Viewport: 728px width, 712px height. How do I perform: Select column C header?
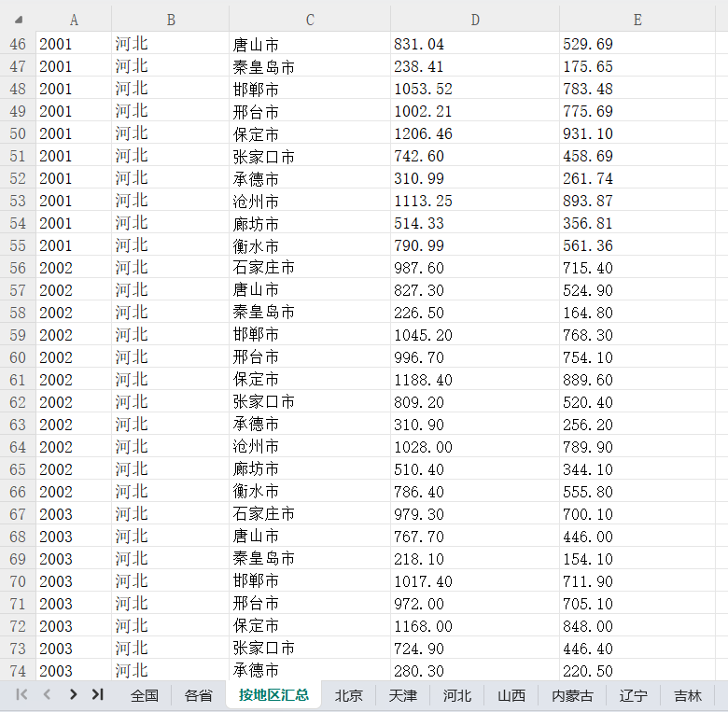310,20
